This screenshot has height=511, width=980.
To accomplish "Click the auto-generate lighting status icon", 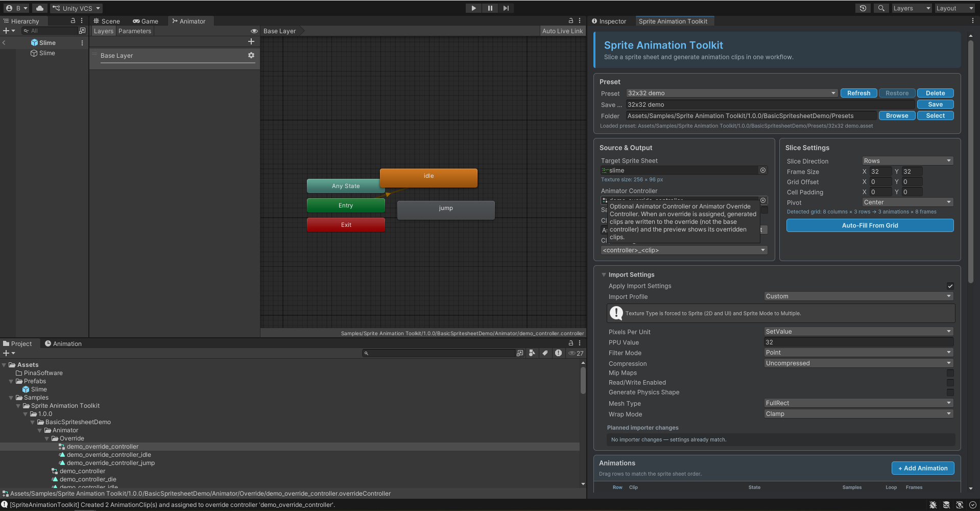I will [x=960, y=505].
